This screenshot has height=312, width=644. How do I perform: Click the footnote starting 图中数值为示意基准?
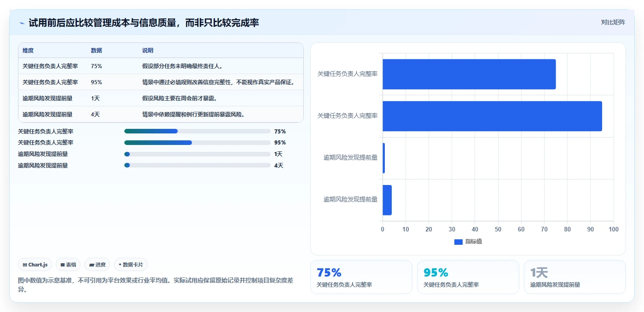point(156,285)
